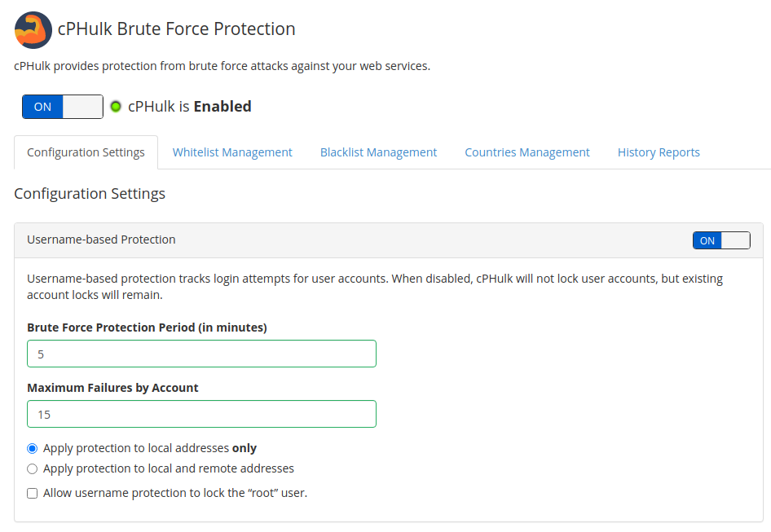Click the cPHulk flexing arm logo
The image size is (771, 532).
pyautogui.click(x=33, y=30)
